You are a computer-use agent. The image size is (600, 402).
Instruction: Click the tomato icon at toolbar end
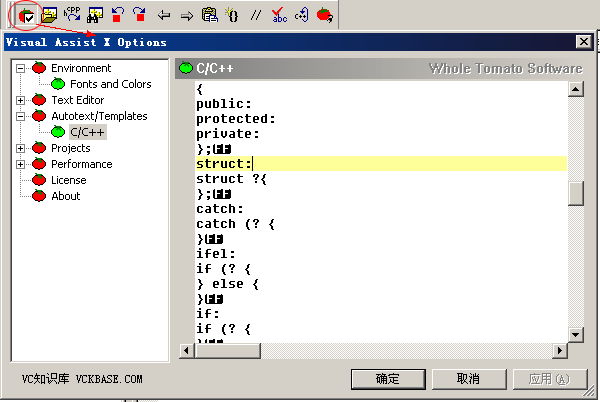pos(324,15)
